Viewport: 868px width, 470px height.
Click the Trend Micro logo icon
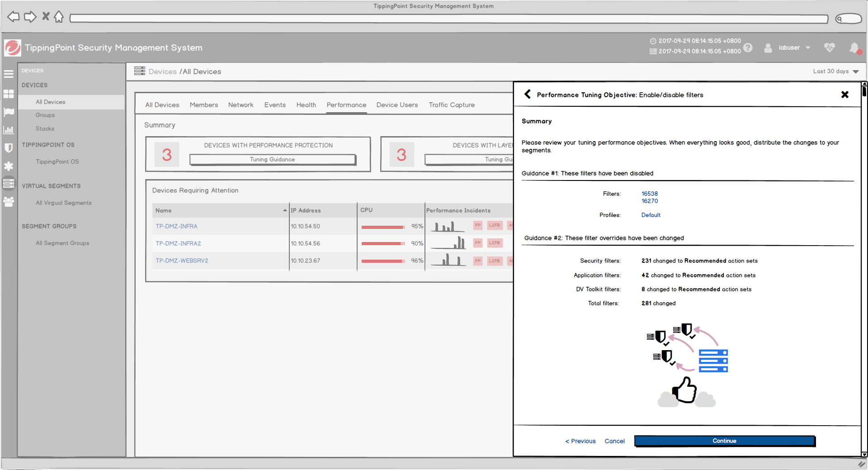click(13, 47)
